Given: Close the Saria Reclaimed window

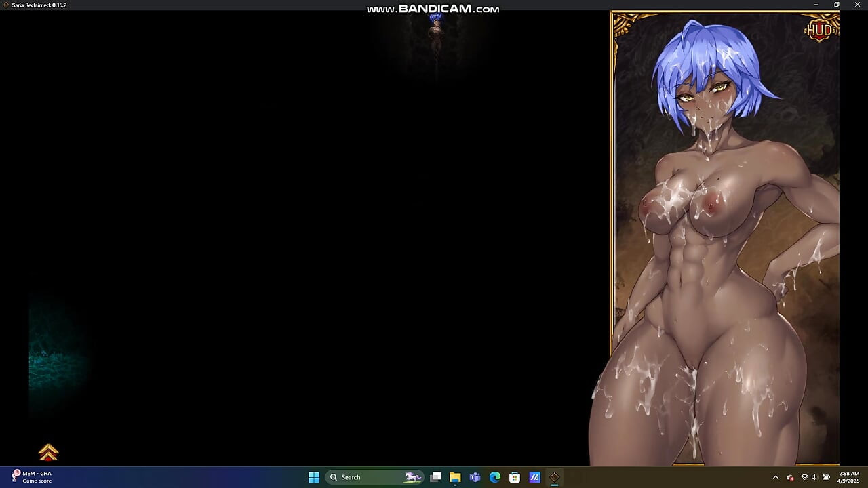Looking at the screenshot, I should 857,5.
